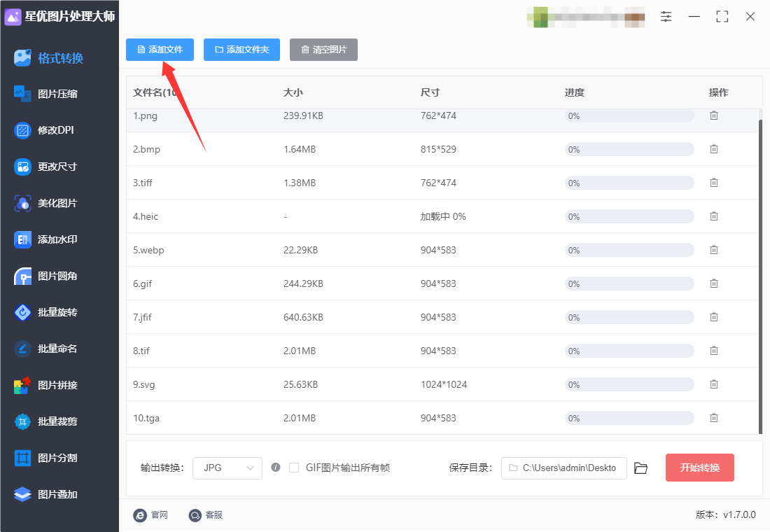Switch to 修改DPI in the sidebar
The image size is (770, 532).
(x=44, y=130)
